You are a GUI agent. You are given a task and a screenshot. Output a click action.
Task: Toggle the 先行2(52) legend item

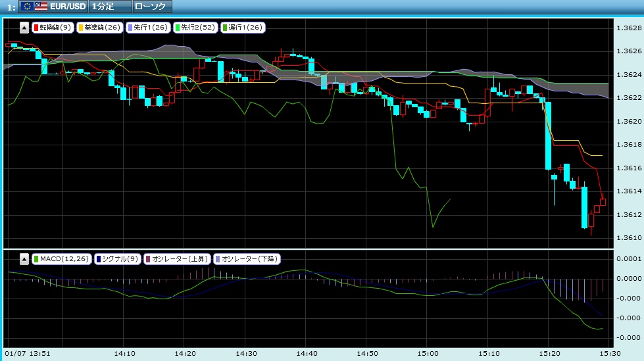pyautogui.click(x=195, y=28)
